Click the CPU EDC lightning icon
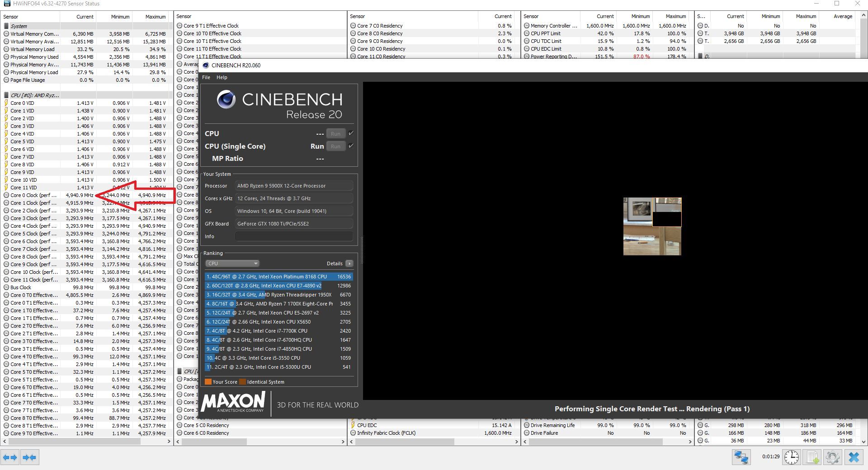The height and width of the screenshot is (470, 868). point(353,425)
